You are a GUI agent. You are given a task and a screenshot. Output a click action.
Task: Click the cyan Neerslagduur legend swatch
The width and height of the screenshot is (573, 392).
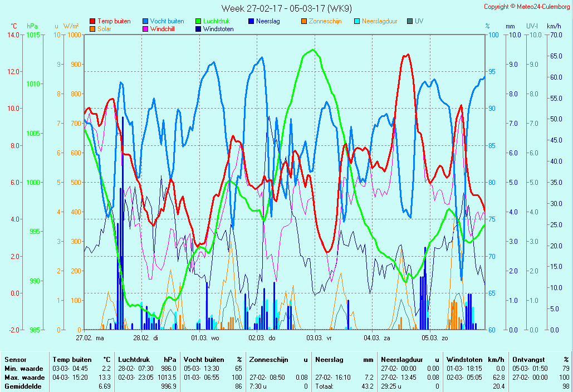(x=357, y=22)
